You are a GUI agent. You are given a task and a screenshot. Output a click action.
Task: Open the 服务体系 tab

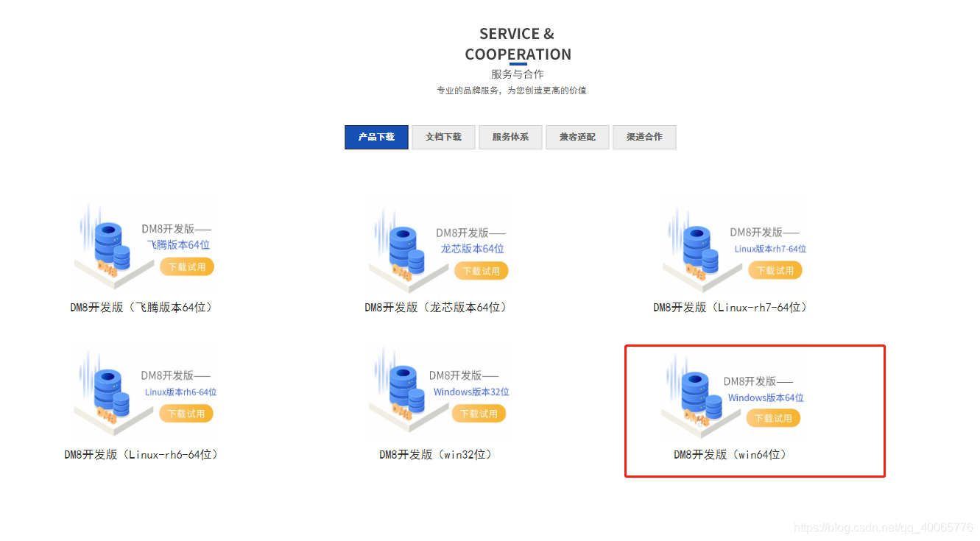(x=510, y=137)
